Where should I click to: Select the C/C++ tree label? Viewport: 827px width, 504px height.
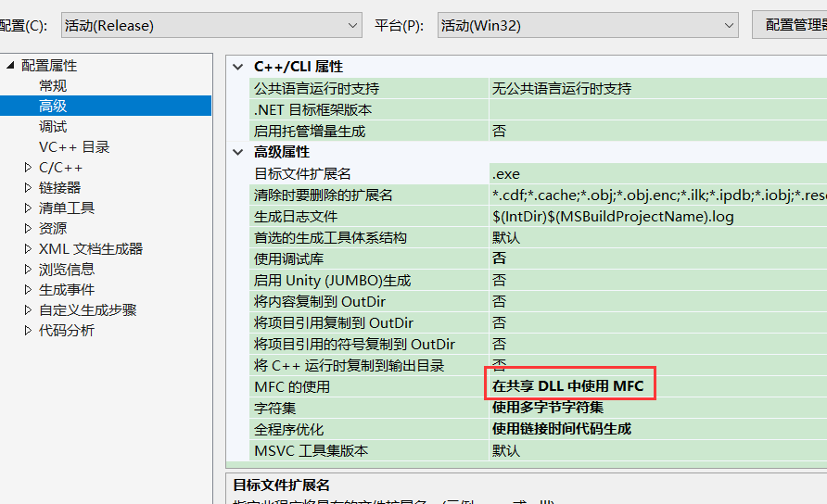click(60, 168)
